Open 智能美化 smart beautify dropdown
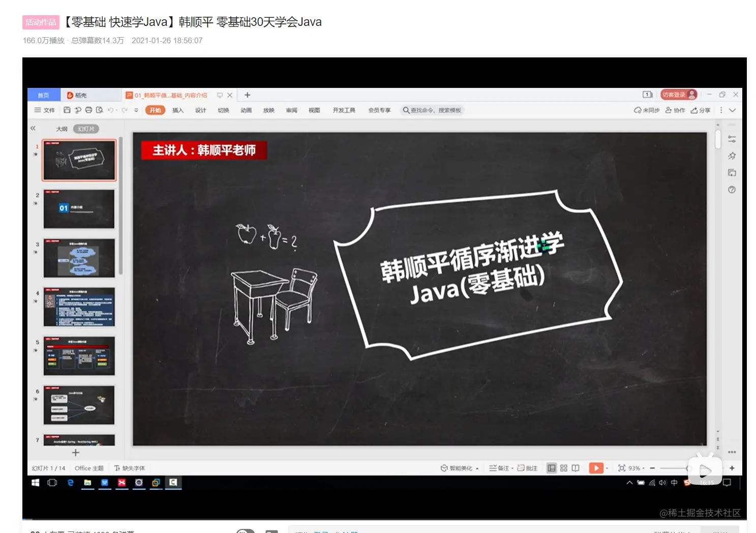The width and height of the screenshot is (756, 533). pos(460,468)
